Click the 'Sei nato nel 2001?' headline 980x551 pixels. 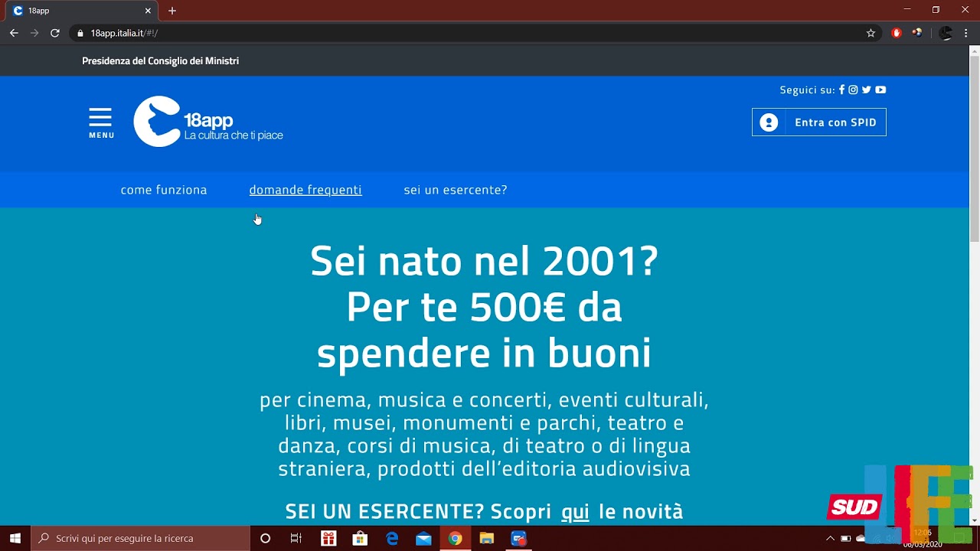tap(484, 262)
